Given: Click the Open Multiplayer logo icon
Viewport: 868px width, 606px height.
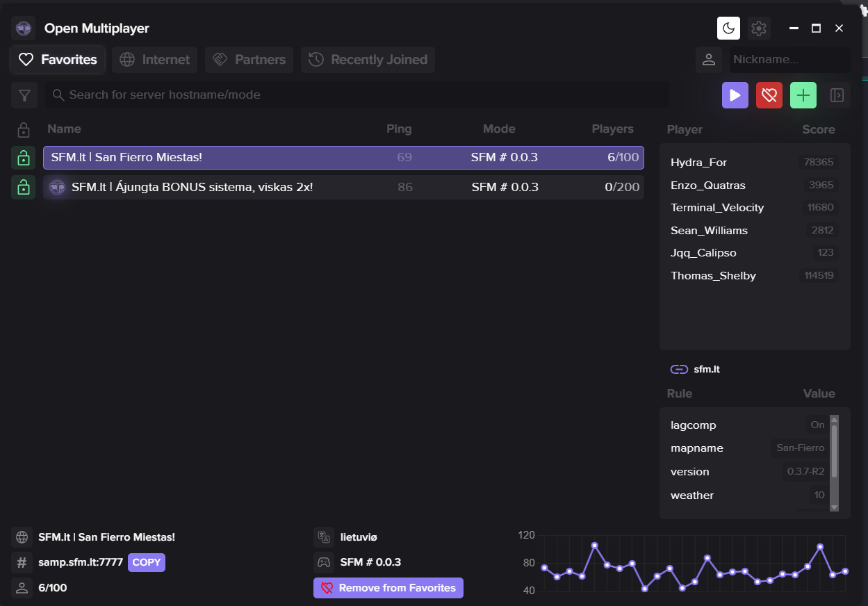Looking at the screenshot, I should point(24,28).
